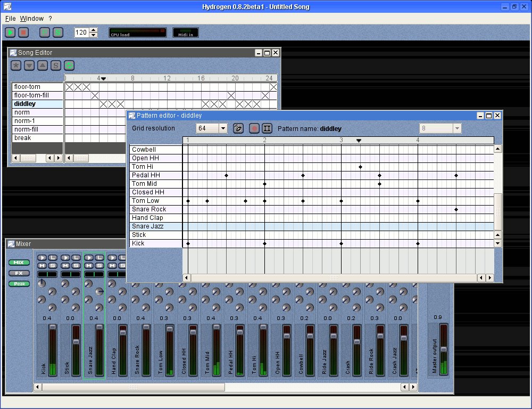Show the FX panel in the Mixer

19,273
